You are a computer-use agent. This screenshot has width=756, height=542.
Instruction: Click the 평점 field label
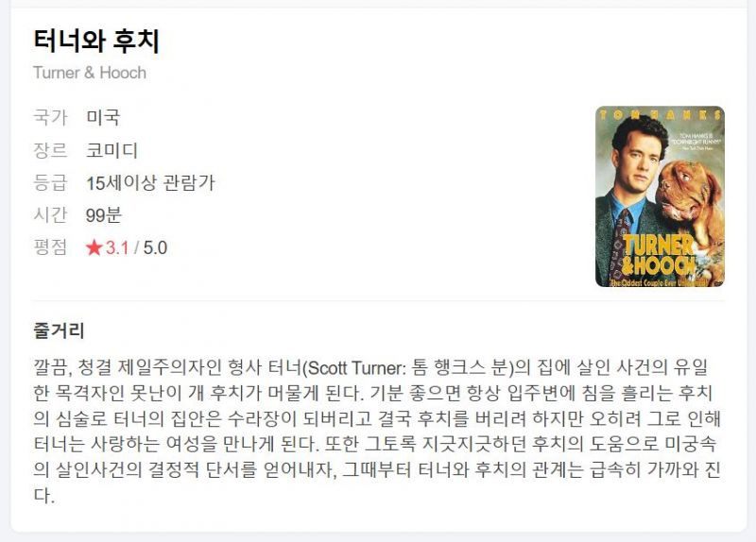pyautogui.click(x=50, y=247)
